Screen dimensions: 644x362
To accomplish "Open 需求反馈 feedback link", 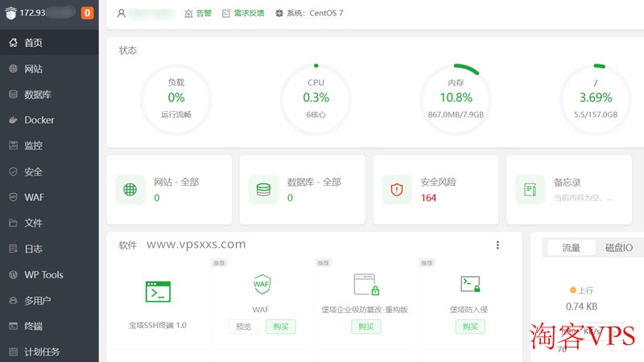I will coord(249,13).
